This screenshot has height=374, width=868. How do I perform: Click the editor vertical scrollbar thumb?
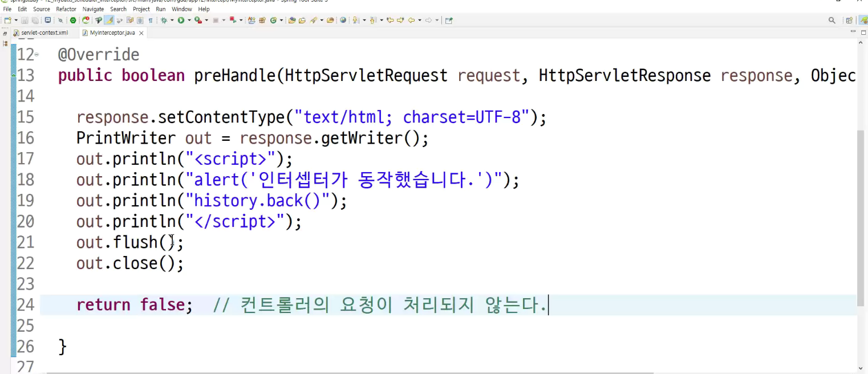(861, 218)
